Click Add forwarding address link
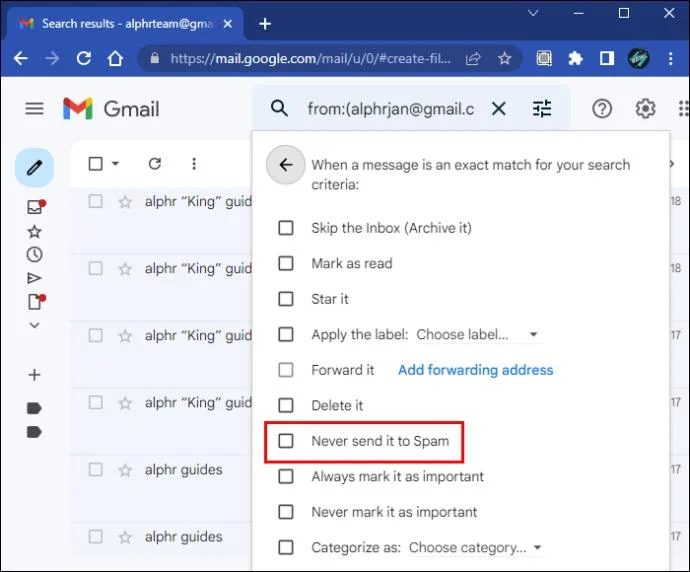690x572 pixels. click(475, 370)
